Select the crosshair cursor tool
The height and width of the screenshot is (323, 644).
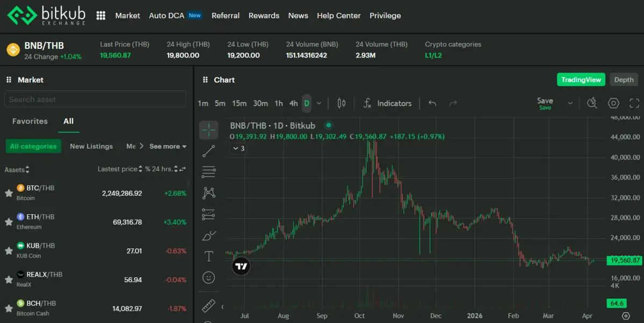click(x=208, y=130)
